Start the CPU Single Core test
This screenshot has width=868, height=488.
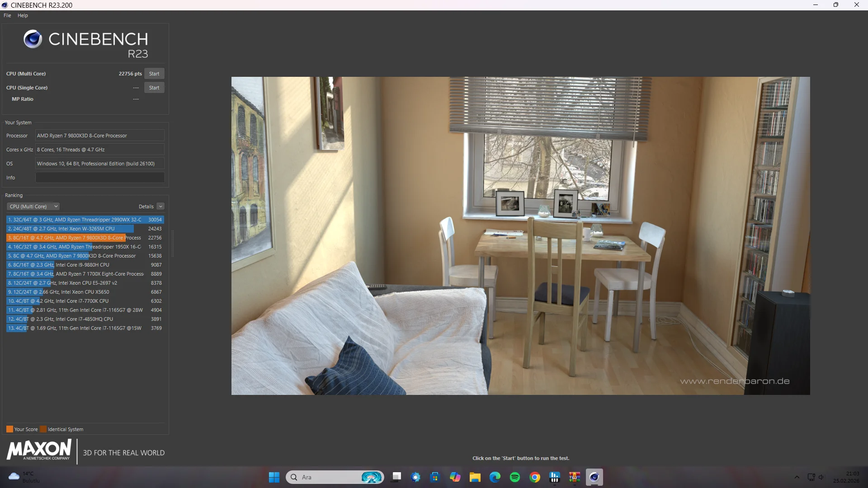(154, 88)
